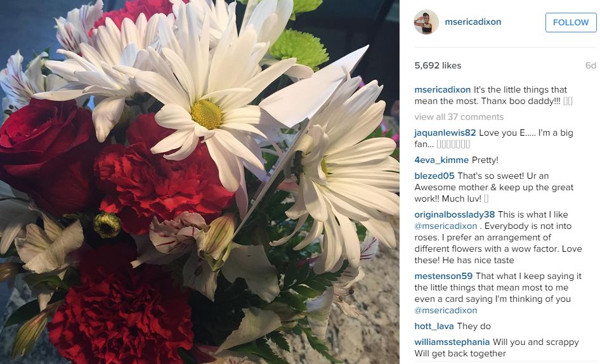
Task: Visit mestenson59's profile
Action: coord(443,276)
